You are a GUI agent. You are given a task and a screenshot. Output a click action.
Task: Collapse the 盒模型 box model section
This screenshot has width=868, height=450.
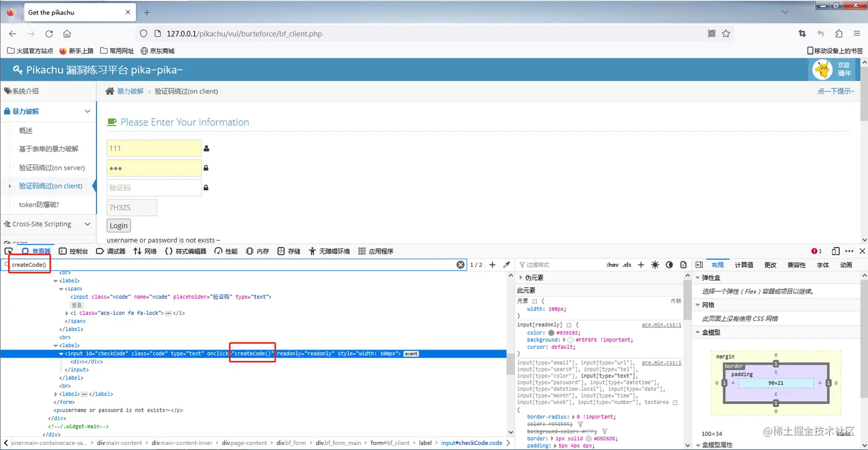(698, 332)
